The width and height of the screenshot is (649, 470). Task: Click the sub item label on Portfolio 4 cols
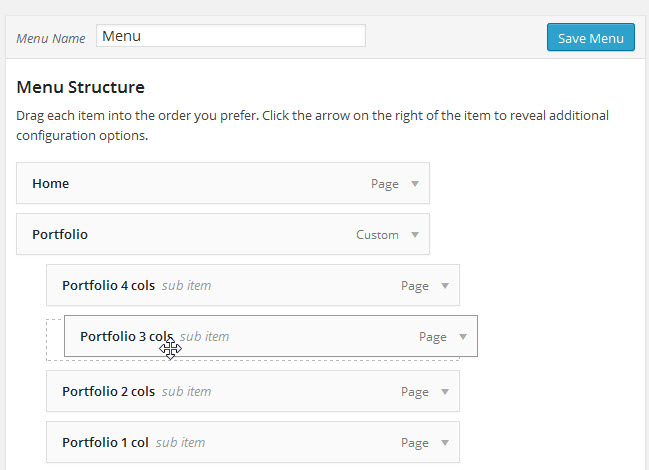(186, 286)
